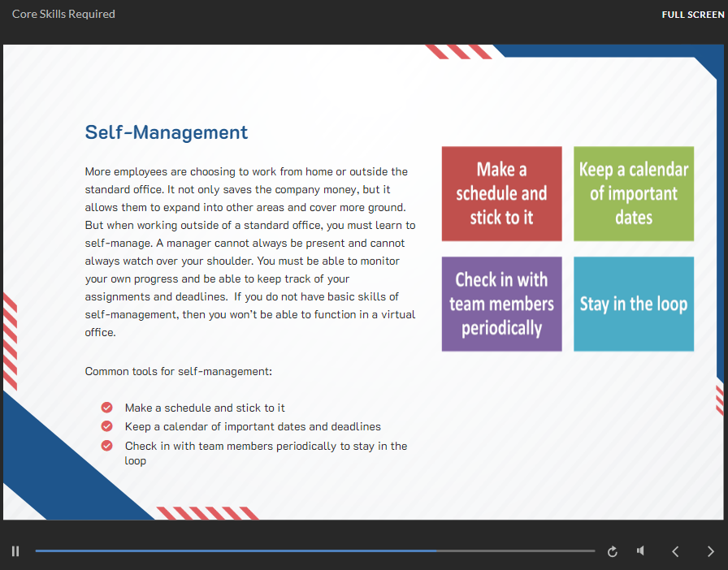This screenshot has height=570, width=728.
Task: Click the playback progress seekbar
Action: coord(314,551)
